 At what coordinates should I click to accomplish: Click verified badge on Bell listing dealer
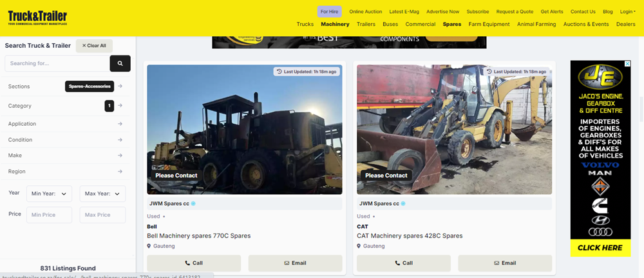193,204
